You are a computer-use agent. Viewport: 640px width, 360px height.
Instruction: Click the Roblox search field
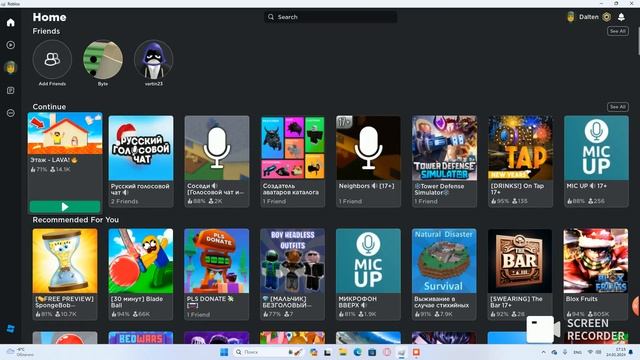(331, 17)
